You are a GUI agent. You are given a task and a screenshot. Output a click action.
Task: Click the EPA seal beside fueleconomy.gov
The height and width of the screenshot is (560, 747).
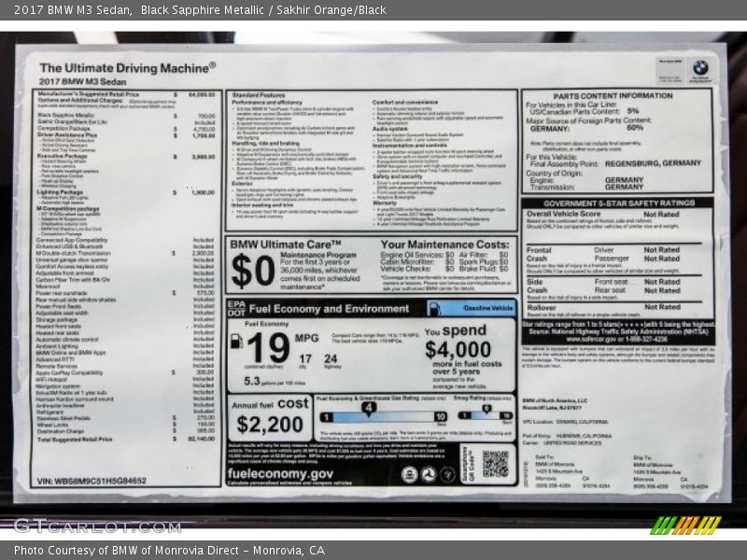click(409, 474)
